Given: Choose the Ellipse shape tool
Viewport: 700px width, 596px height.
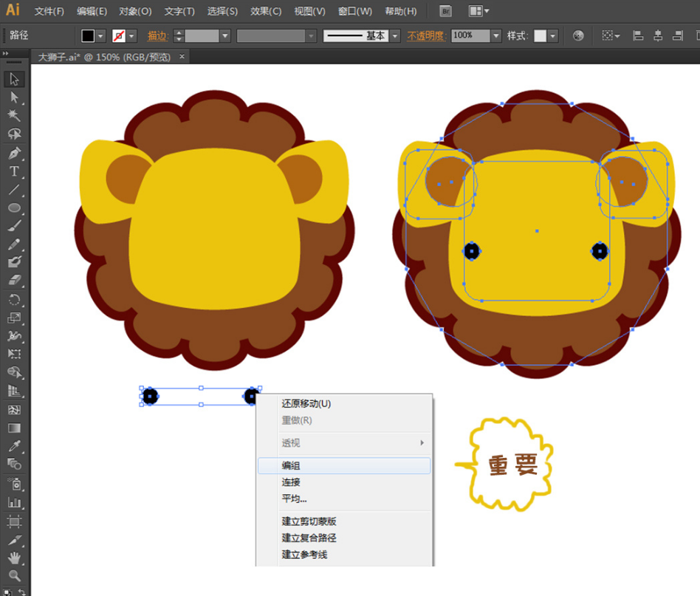Looking at the screenshot, I should (x=14, y=208).
